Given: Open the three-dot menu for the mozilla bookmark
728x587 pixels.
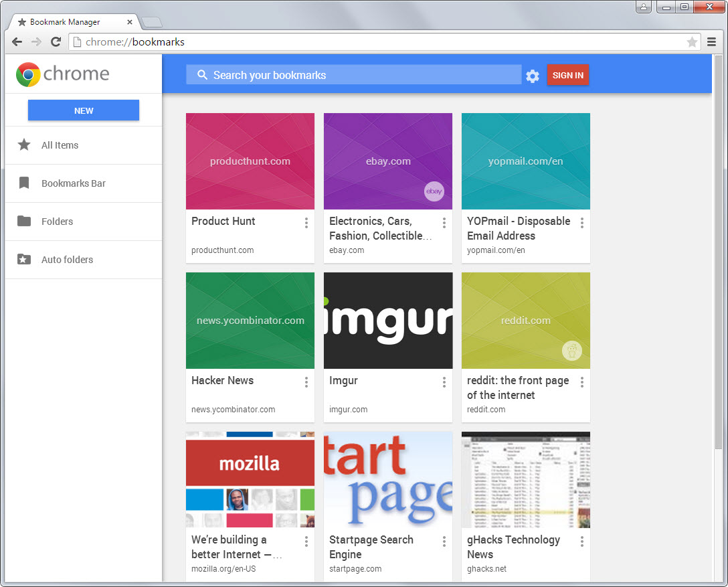Looking at the screenshot, I should (306, 541).
